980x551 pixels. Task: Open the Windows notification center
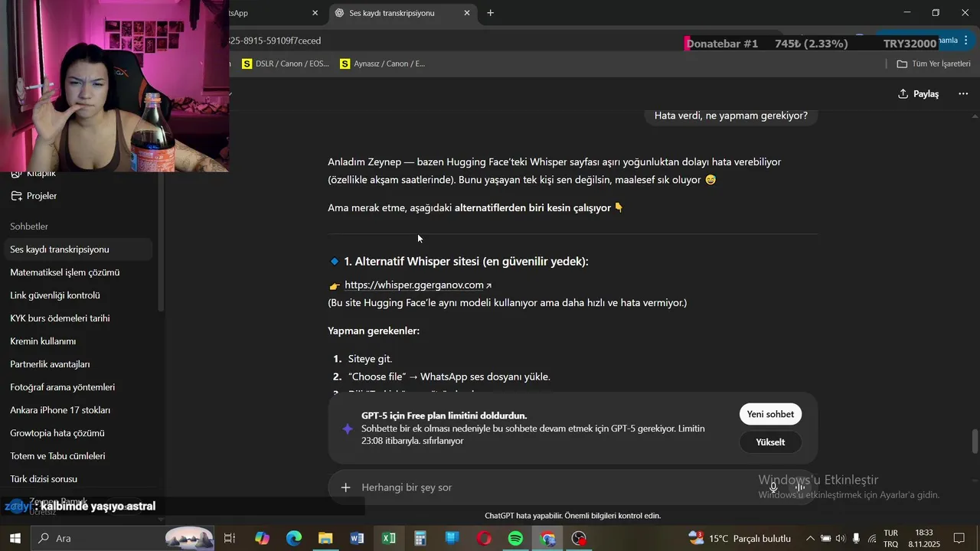tap(959, 538)
